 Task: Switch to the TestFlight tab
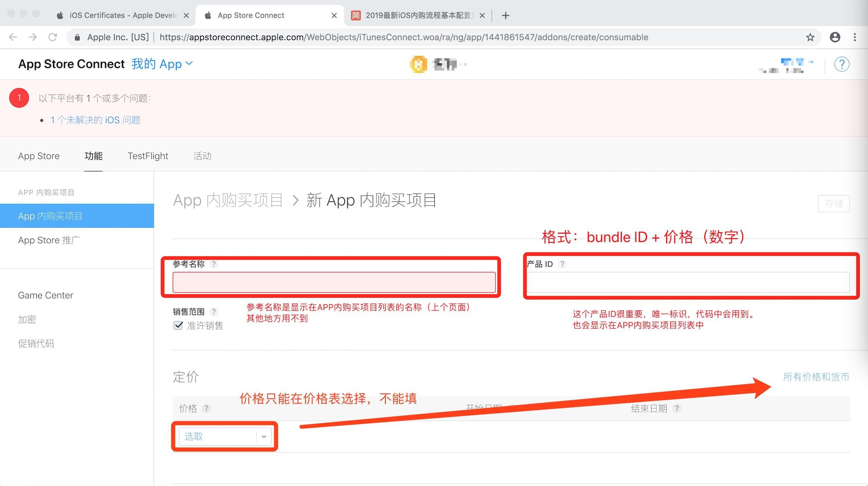148,156
